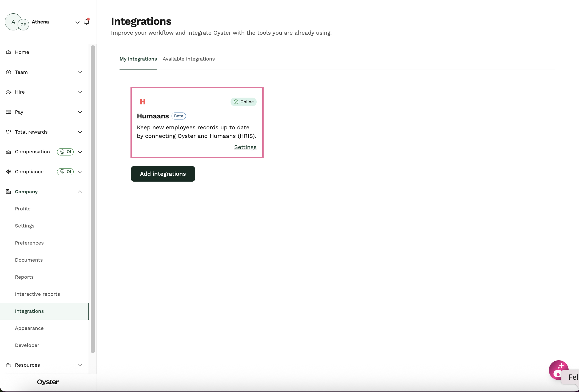Click the Team people icon

coord(9,72)
